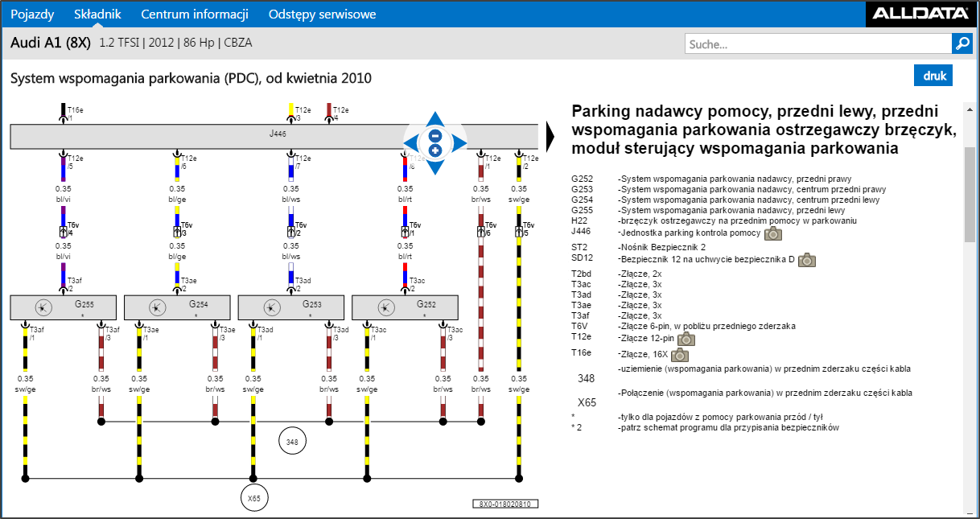Open Centrum informacji tab
The width and height of the screenshot is (980, 519).
[x=195, y=14]
